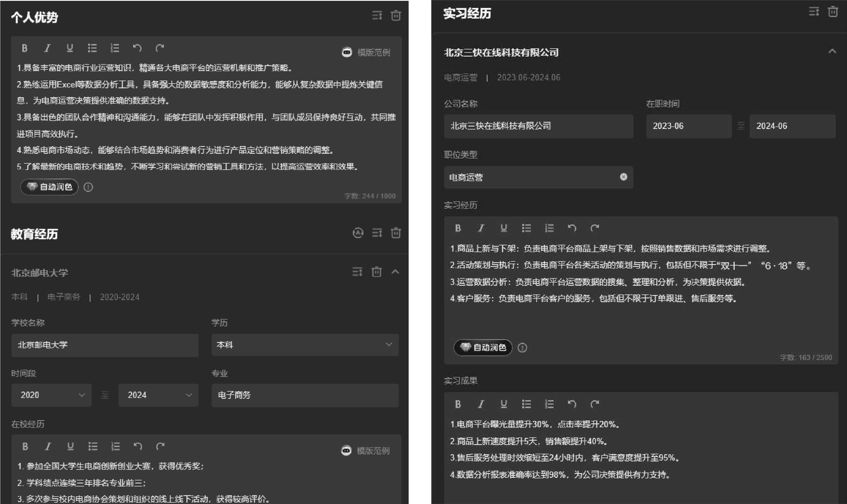Click line 2. 学科绩点连续三年排名专业前三
Screen dimensions: 847x504
(x=81, y=483)
